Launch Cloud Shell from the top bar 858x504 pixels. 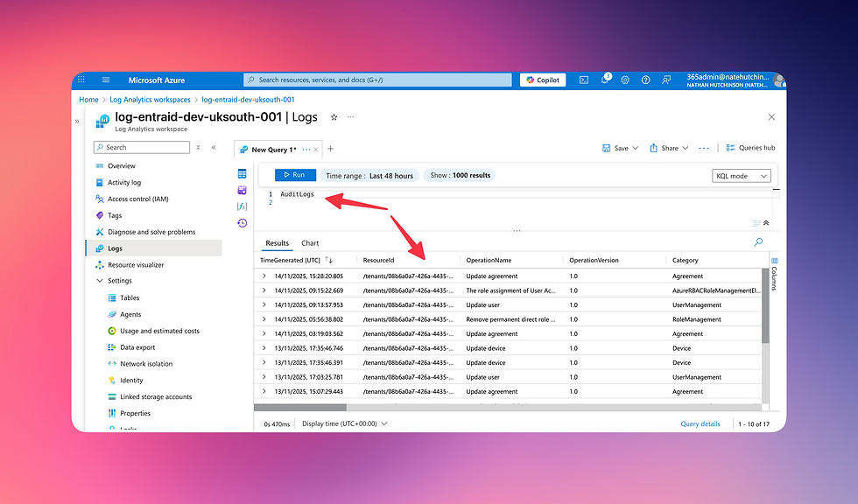pos(583,80)
